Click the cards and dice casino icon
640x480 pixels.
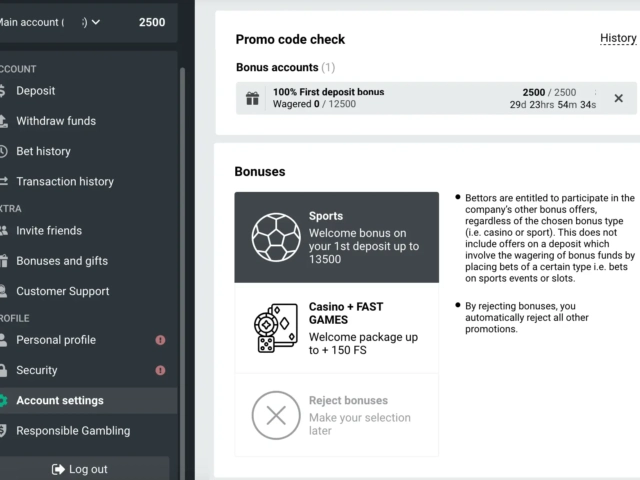pos(276,328)
